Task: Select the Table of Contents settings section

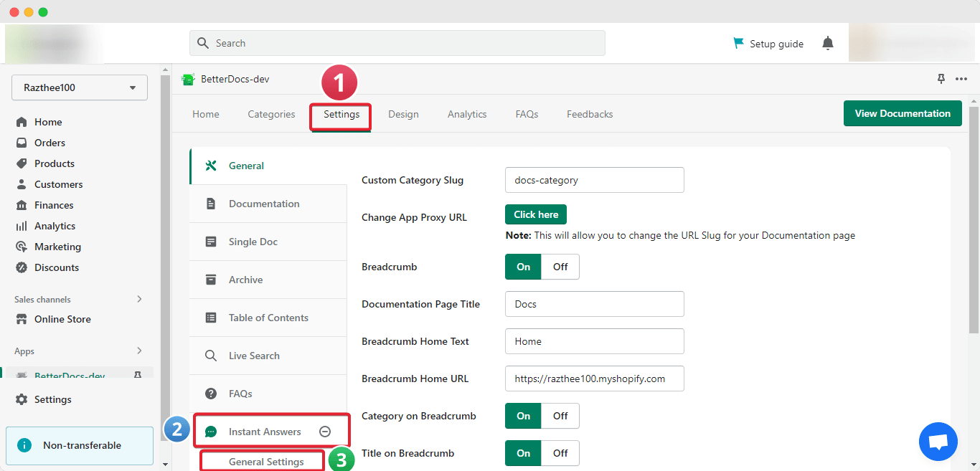Action: coord(268,318)
